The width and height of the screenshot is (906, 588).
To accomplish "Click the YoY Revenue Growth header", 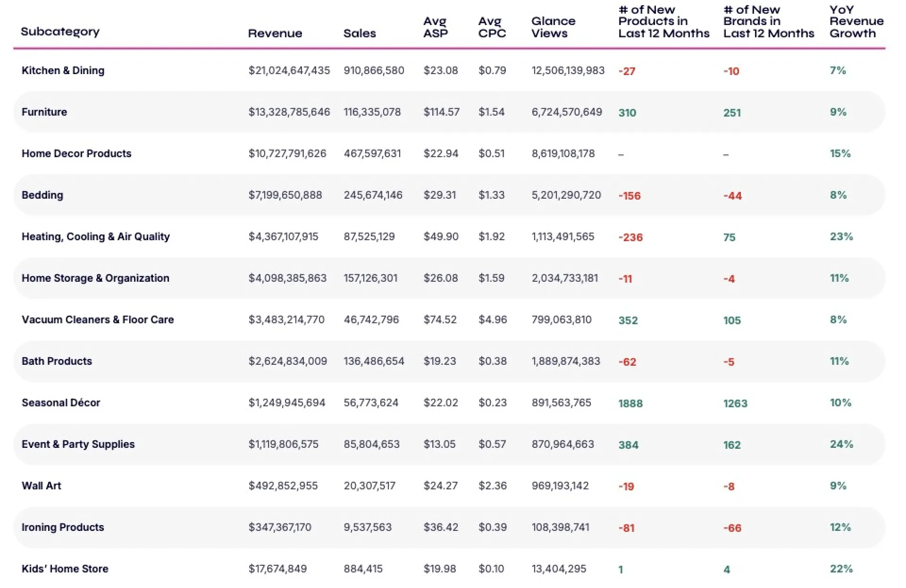I will coord(856,21).
